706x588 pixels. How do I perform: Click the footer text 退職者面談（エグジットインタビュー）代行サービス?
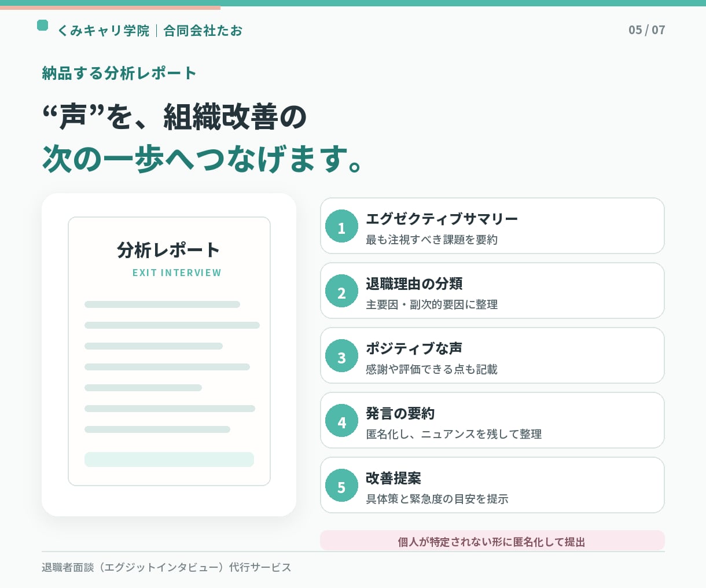(x=167, y=567)
